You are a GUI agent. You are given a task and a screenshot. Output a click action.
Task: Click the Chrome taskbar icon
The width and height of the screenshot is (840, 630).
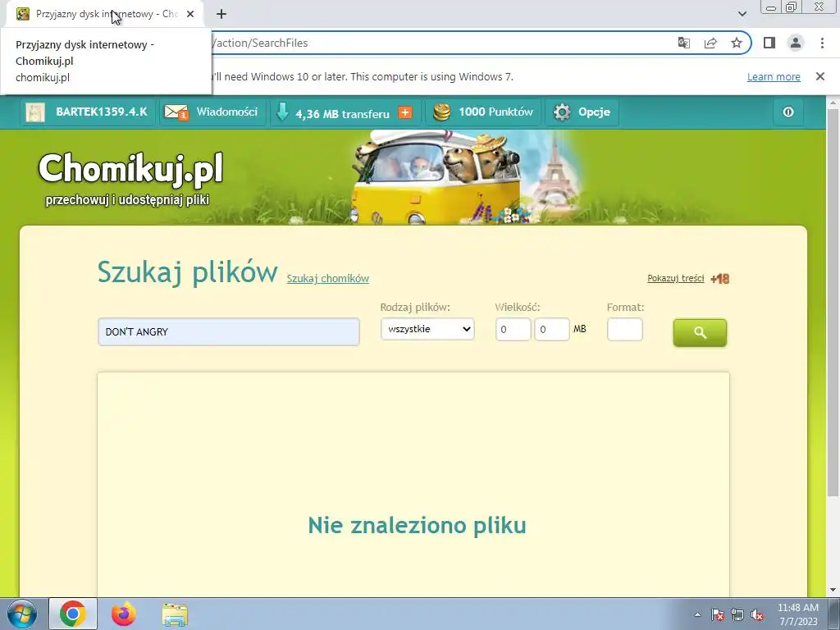tap(73, 614)
